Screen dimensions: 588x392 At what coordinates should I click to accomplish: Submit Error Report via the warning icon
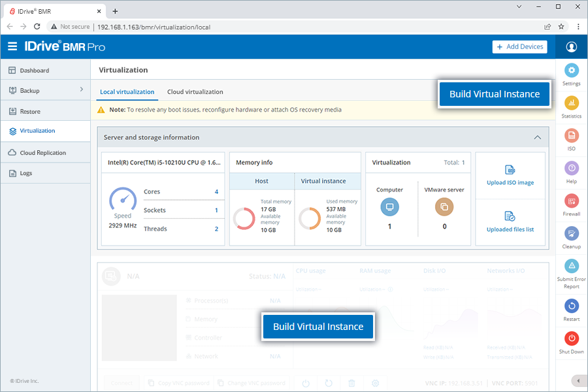572,266
